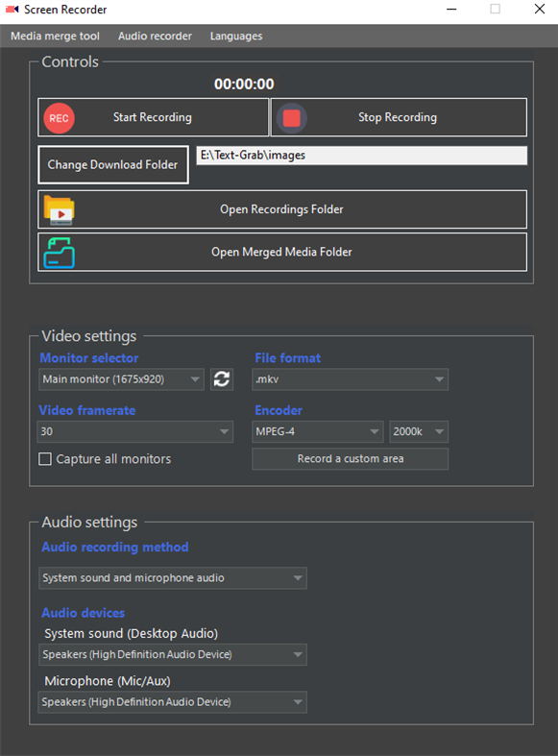Image resolution: width=558 pixels, height=756 pixels.
Task: Click the Encoder label
Action: point(279,410)
